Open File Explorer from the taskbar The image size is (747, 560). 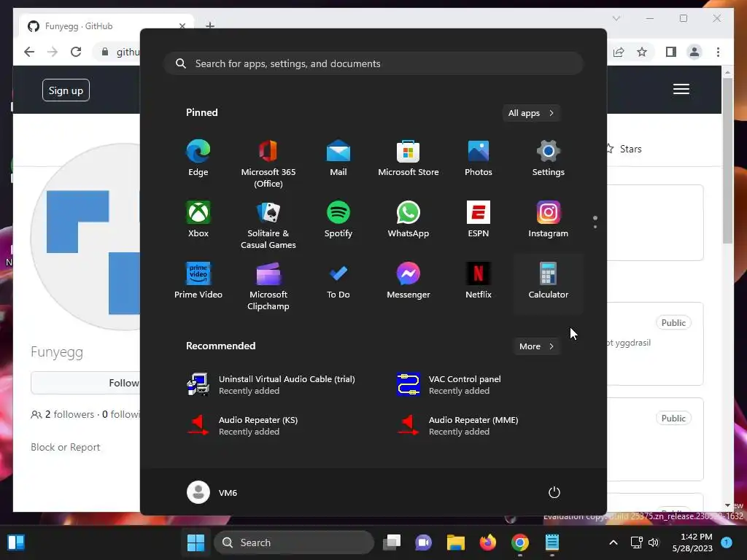pyautogui.click(x=456, y=542)
